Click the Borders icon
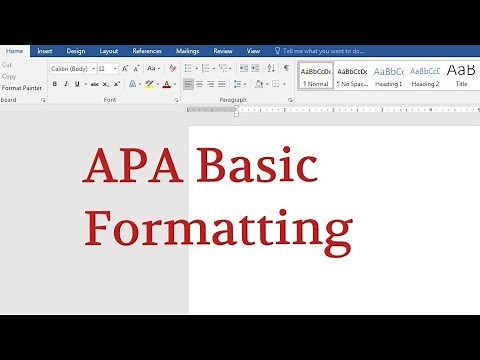 pos(276,84)
